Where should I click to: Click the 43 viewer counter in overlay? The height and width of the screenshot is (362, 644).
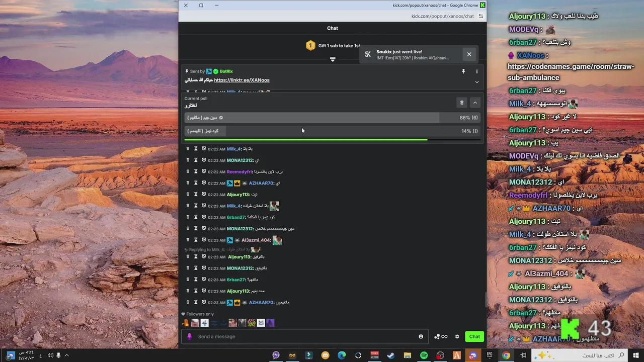click(x=599, y=329)
